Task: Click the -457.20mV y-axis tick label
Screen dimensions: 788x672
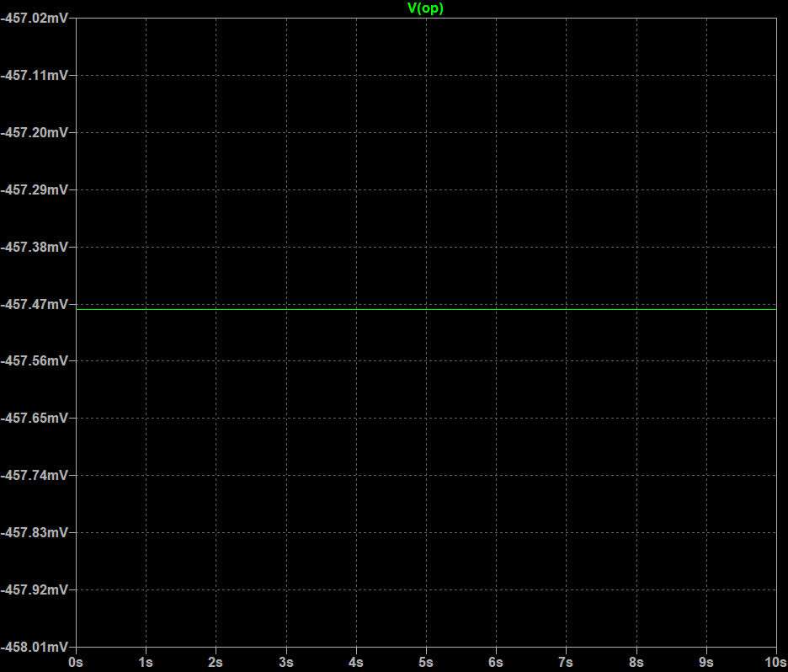Action: coord(35,132)
